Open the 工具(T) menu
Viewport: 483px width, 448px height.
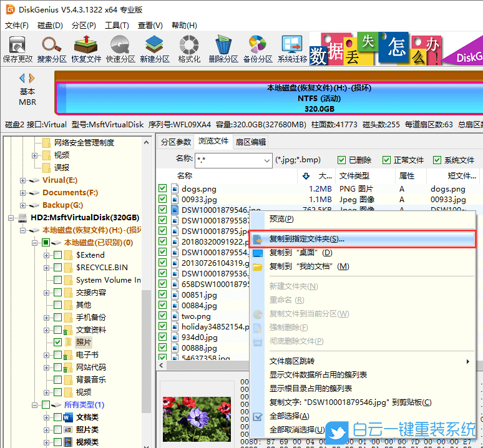click(117, 26)
